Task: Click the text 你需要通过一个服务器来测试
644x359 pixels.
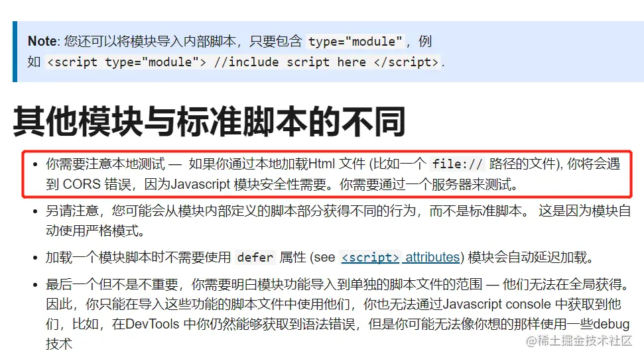Action: point(425,185)
